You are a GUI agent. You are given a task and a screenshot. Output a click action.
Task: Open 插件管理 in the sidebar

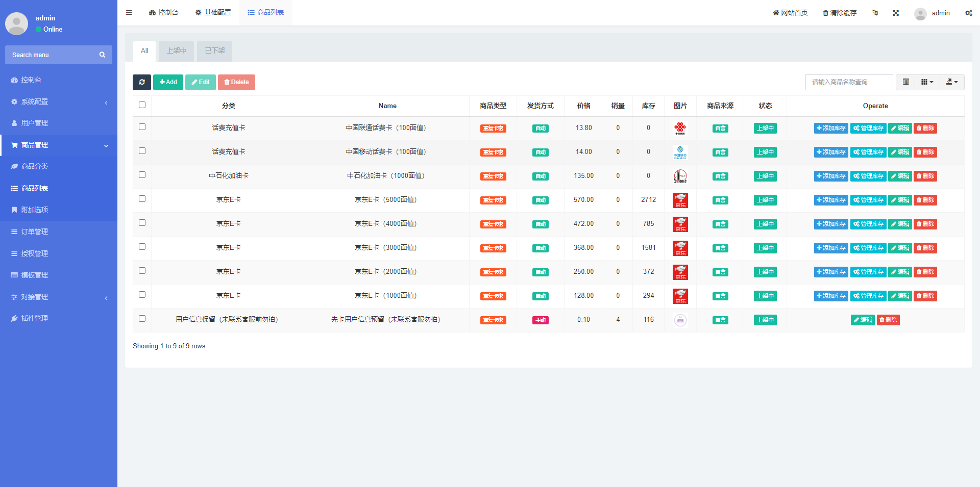coord(59,318)
